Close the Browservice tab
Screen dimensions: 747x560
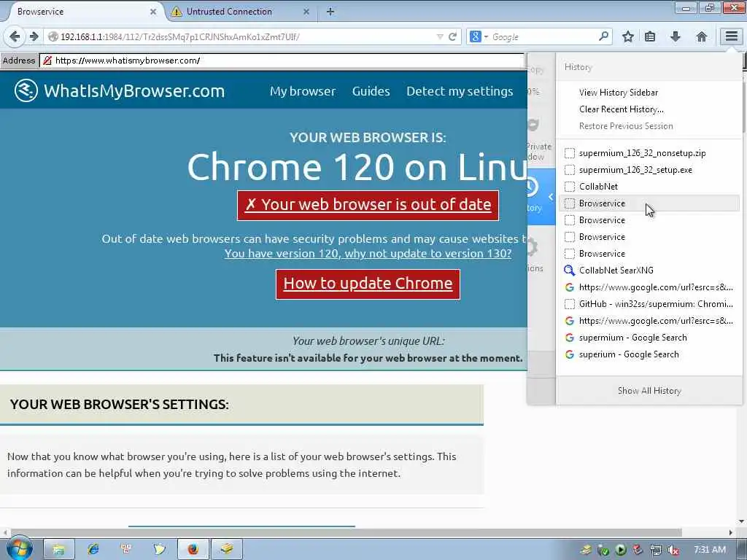153,12
